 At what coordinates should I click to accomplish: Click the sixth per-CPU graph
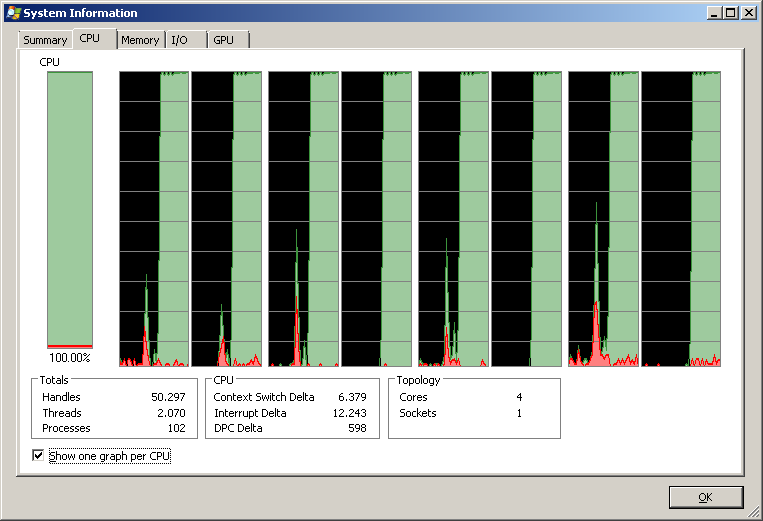click(x=527, y=219)
